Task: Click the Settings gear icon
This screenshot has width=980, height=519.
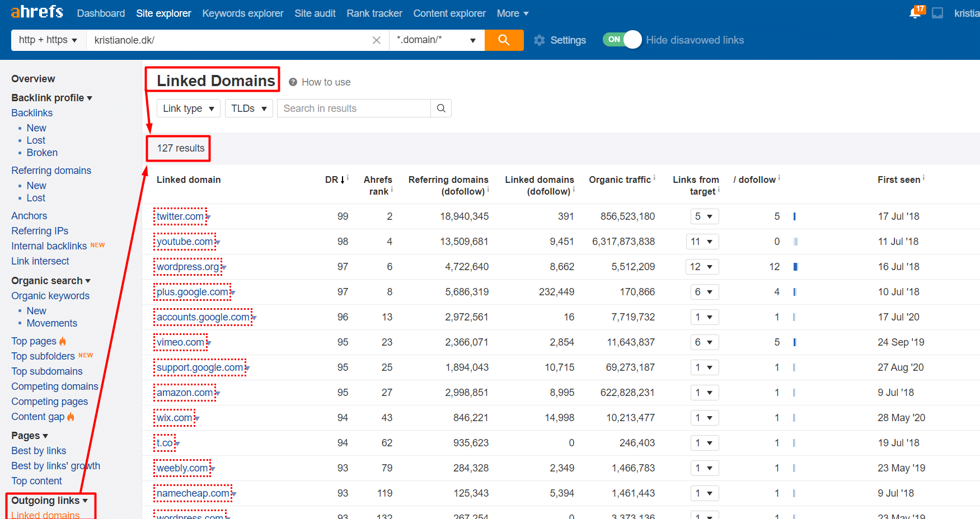Action: pyautogui.click(x=540, y=40)
